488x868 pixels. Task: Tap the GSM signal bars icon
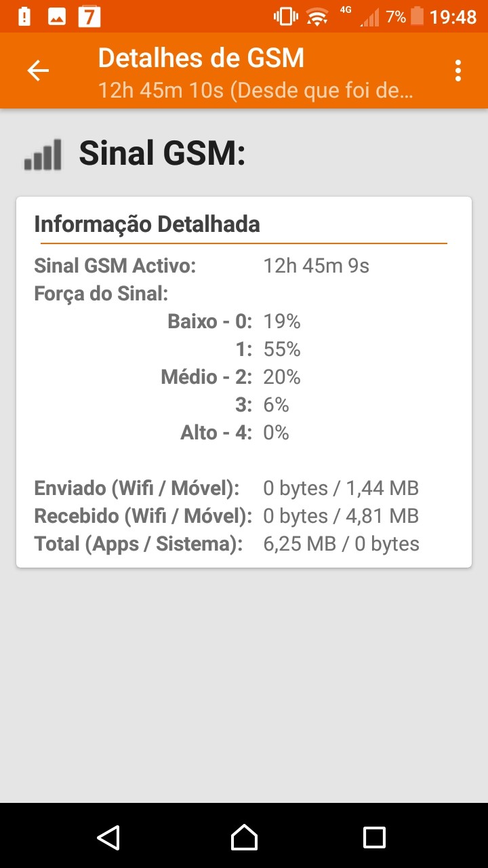click(x=43, y=155)
